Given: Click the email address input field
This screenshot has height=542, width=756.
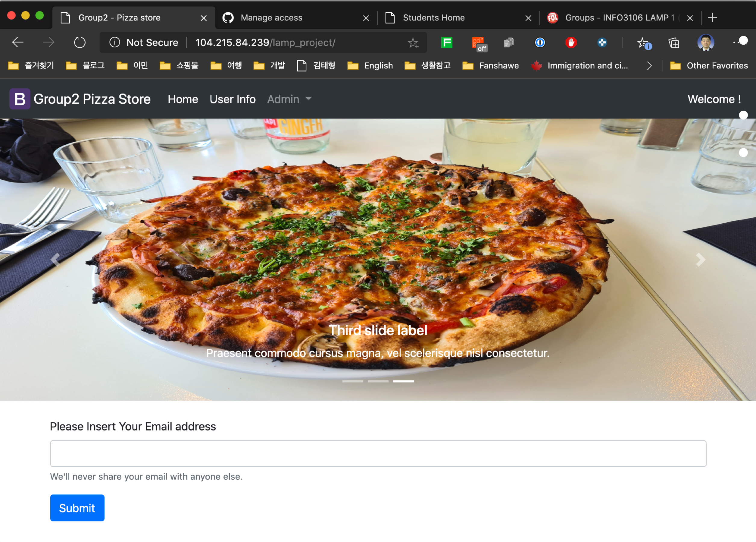Looking at the screenshot, I should coord(378,453).
